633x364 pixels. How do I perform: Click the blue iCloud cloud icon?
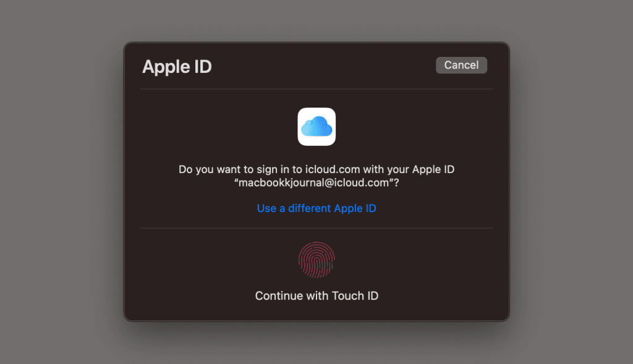pos(316,126)
